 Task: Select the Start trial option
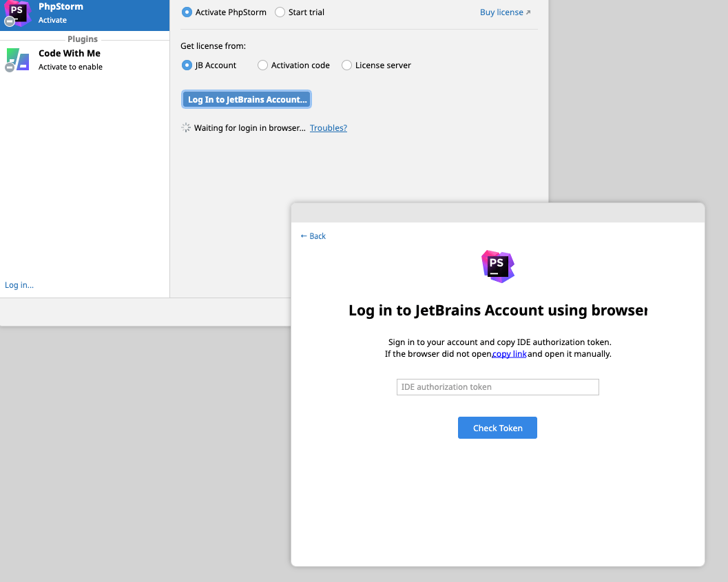(300, 12)
